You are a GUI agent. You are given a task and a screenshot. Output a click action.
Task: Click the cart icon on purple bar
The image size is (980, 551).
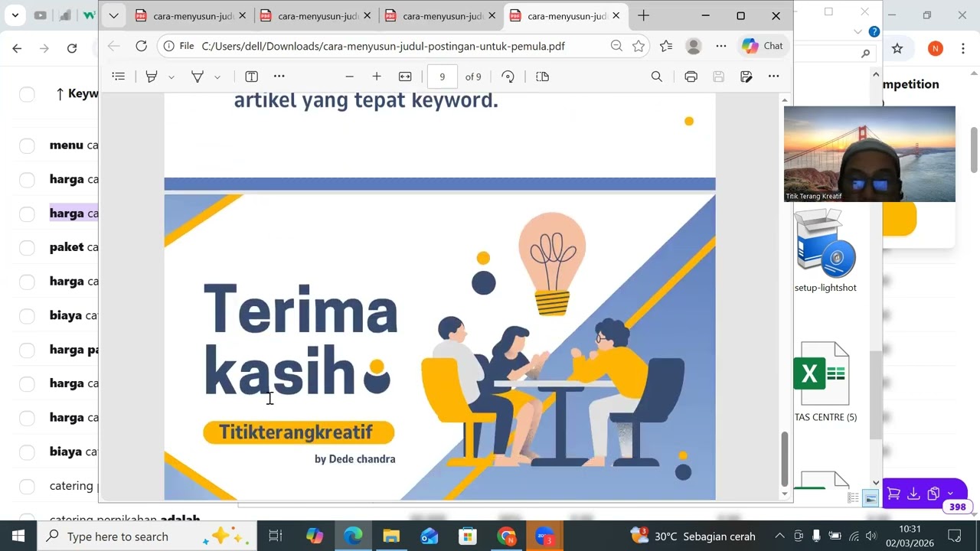[x=893, y=494]
